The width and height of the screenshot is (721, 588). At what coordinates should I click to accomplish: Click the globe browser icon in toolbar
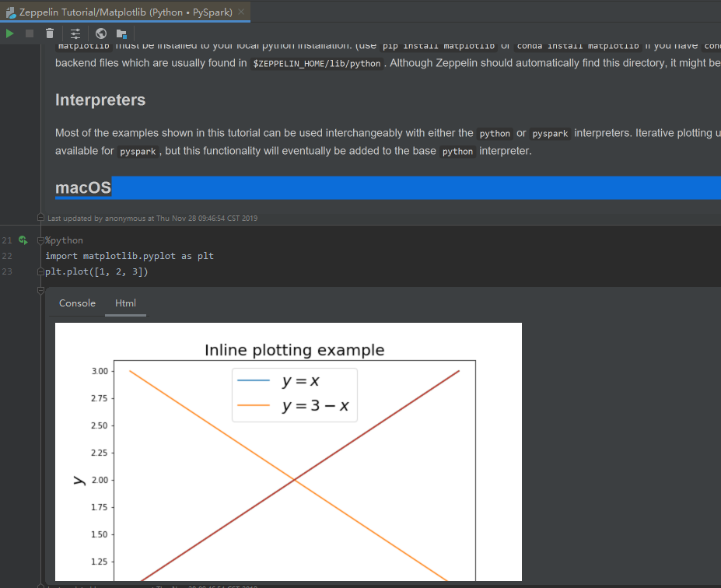pos(101,33)
